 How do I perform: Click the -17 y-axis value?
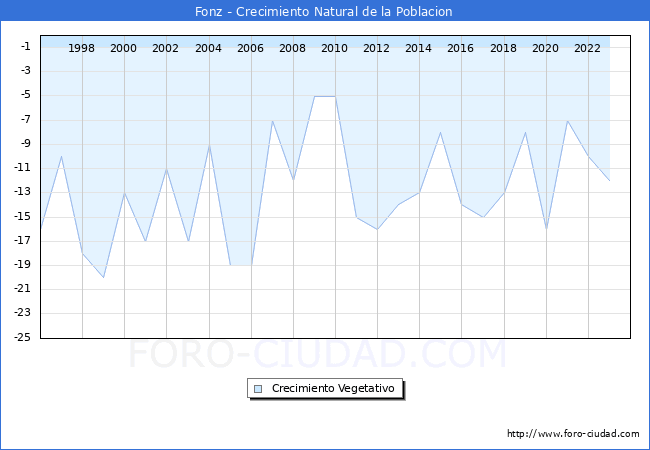coord(23,240)
